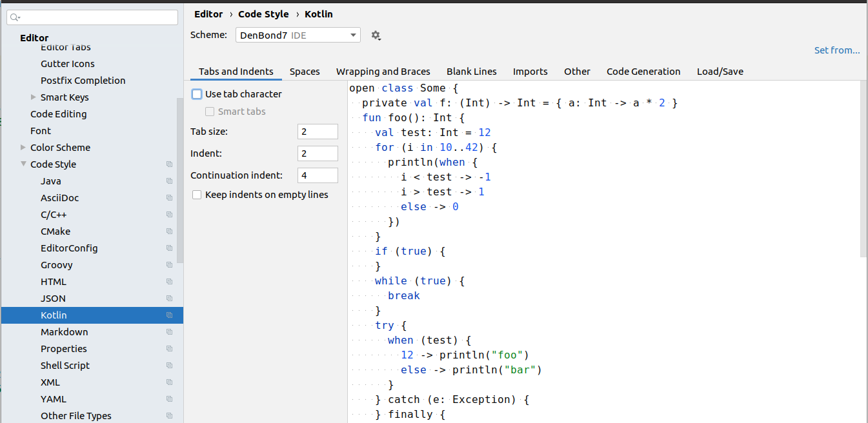The width and height of the screenshot is (868, 423).
Task: Enable Keep indents on empty lines
Action: click(x=197, y=195)
